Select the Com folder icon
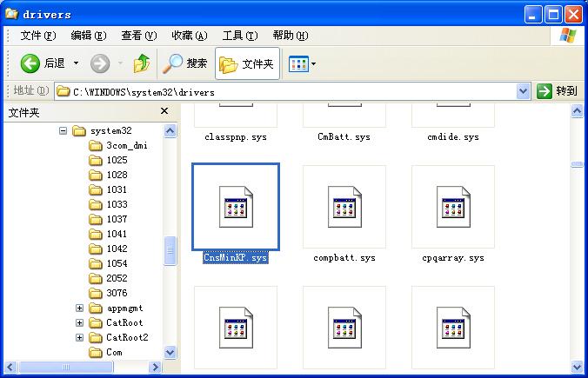This screenshot has width=588, height=378. (96, 352)
